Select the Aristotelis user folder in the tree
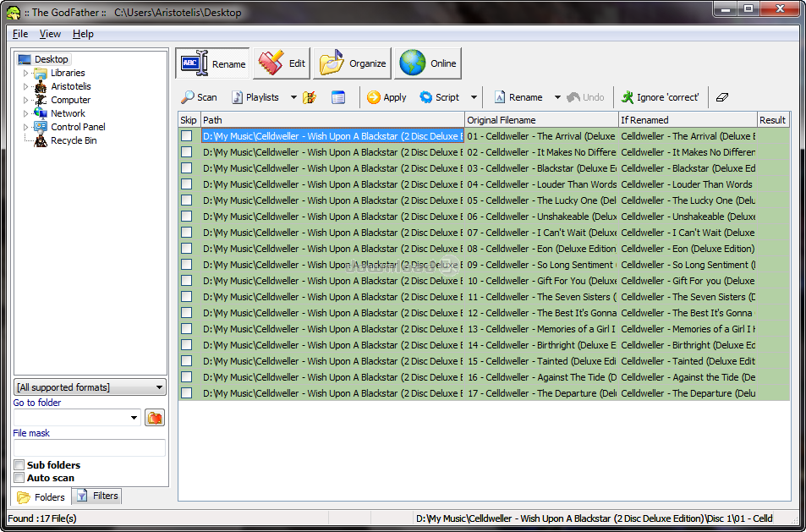This screenshot has height=532, width=806. [x=71, y=86]
